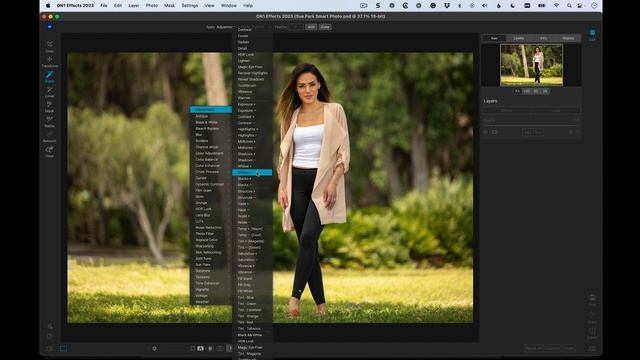Pick the Reveal Shadows preset
Screen dimensions: 640x360
pos(252,79)
